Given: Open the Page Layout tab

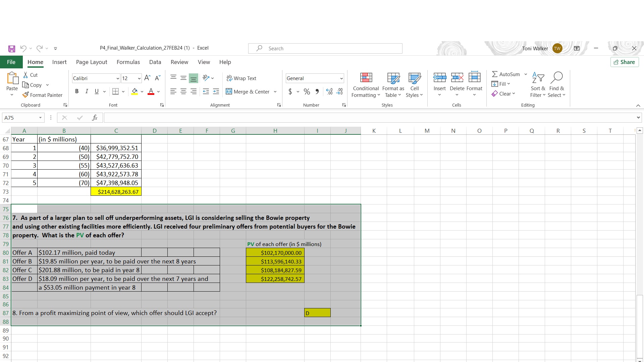Looking at the screenshot, I should click(x=92, y=62).
